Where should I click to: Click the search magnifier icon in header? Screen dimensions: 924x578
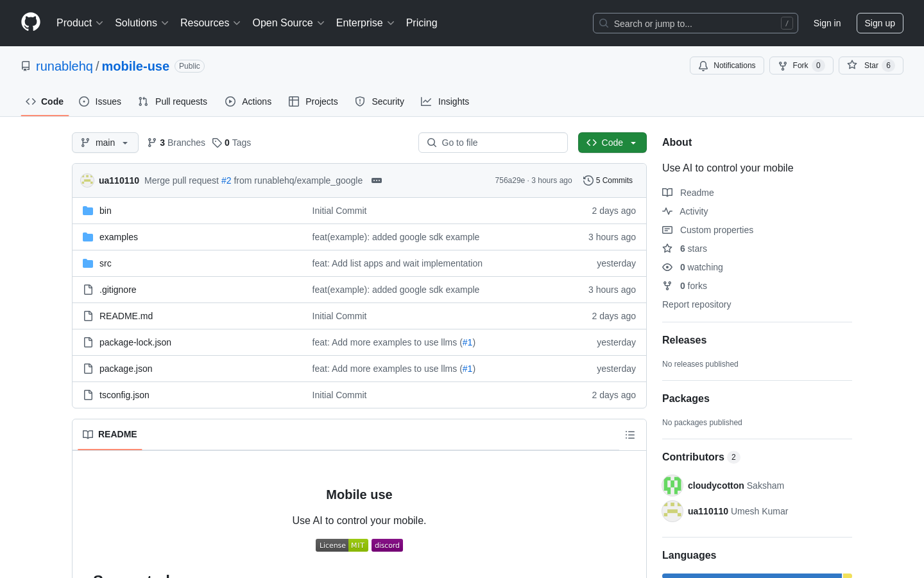[604, 23]
